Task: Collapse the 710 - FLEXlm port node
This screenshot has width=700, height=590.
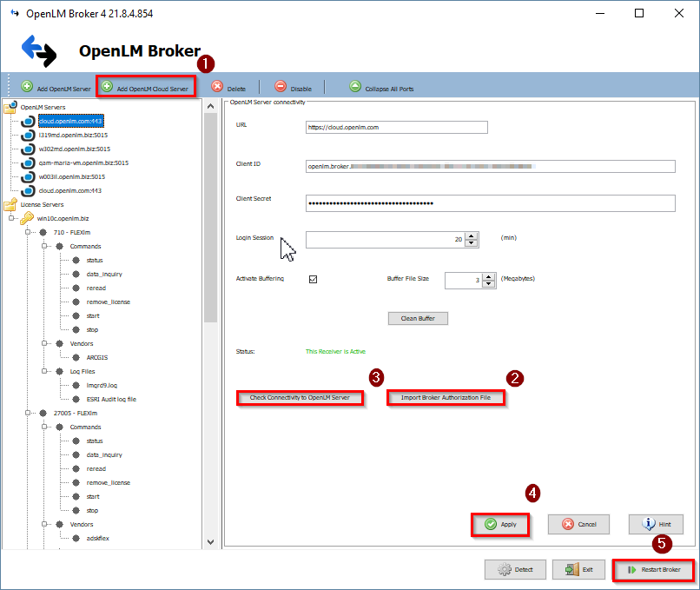Action: coord(29,233)
